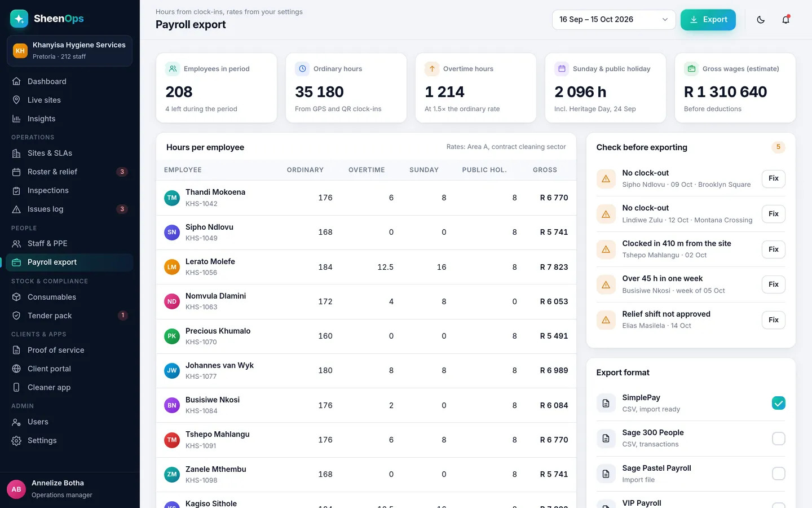Click Sipho Ndlovu's SN avatar

point(172,232)
